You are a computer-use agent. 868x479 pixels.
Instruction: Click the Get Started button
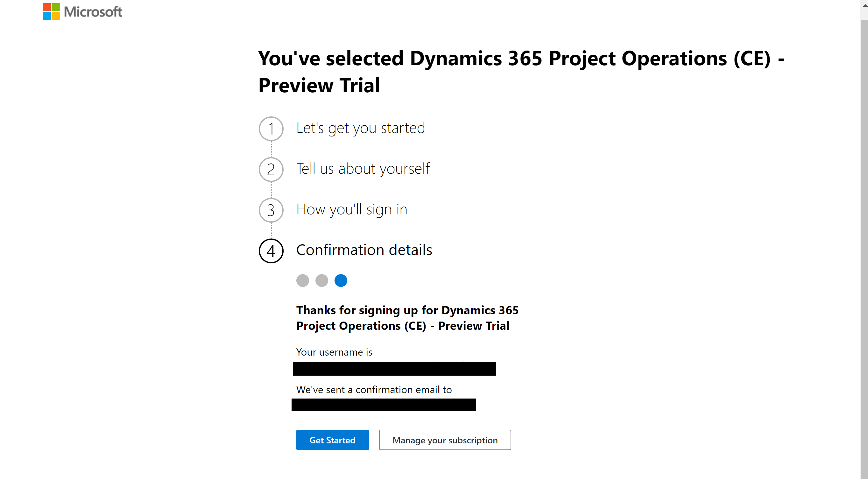(x=332, y=440)
